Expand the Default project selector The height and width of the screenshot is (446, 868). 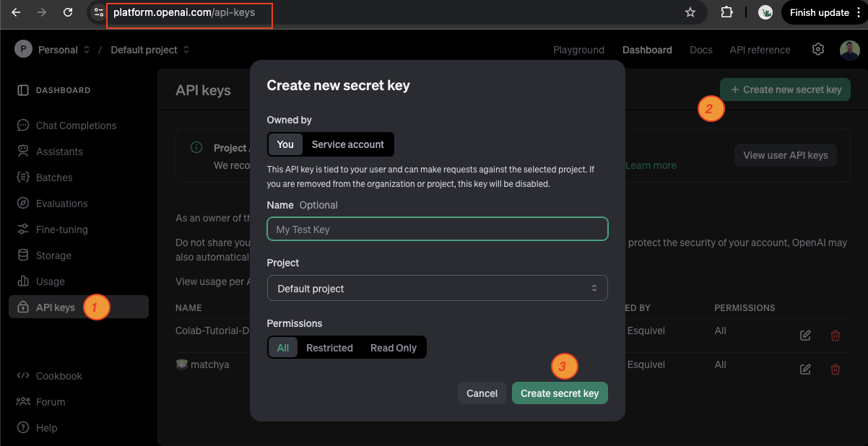coord(149,50)
